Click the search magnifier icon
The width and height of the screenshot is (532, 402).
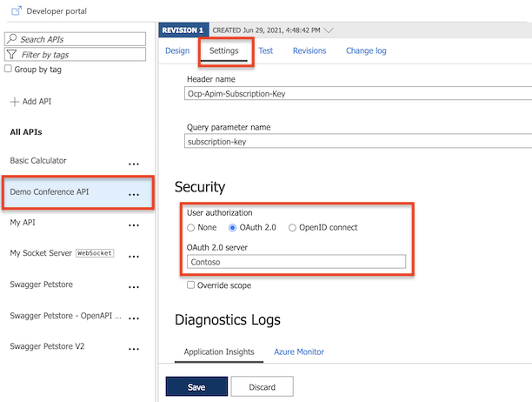click(11, 39)
